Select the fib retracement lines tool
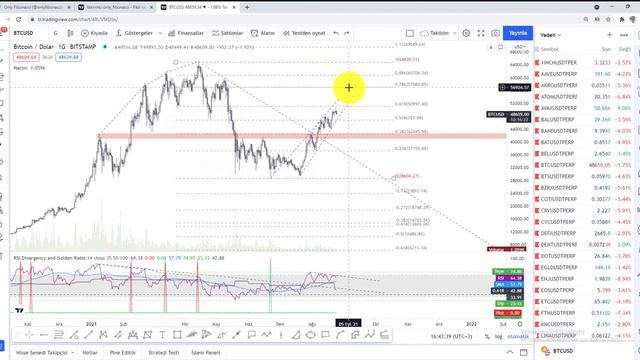Screen dimensions: 640x360 [x=59, y=335]
